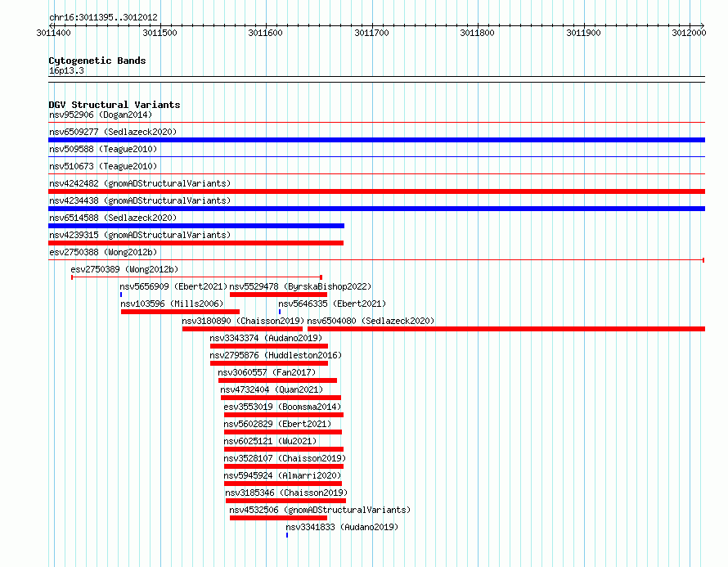Open the nsv509588 (Teague2010) label
The width and height of the screenshot is (728, 567).
click(103, 149)
